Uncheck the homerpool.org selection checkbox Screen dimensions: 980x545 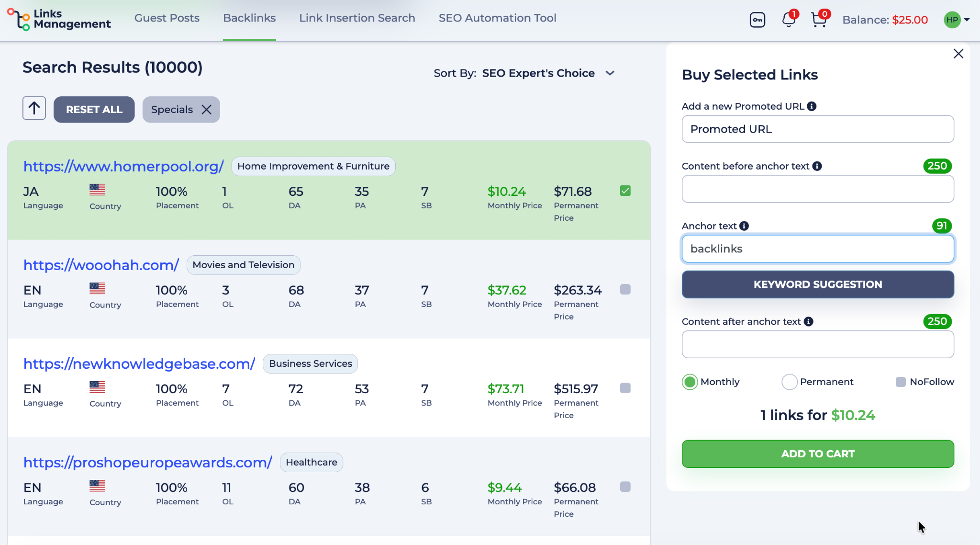pyautogui.click(x=625, y=191)
